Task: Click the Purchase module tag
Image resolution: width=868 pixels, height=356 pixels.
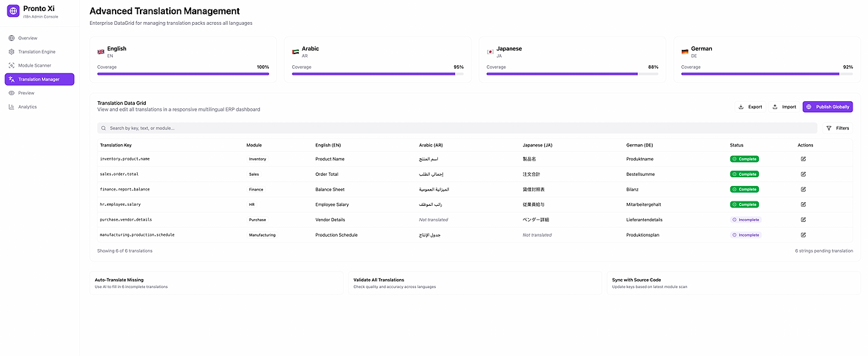Action: [257, 220]
